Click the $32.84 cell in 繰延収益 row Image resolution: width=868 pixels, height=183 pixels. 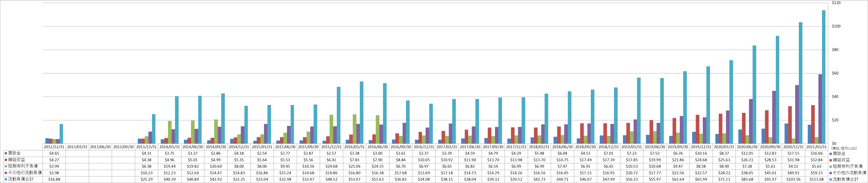pyautogui.click(x=816, y=160)
